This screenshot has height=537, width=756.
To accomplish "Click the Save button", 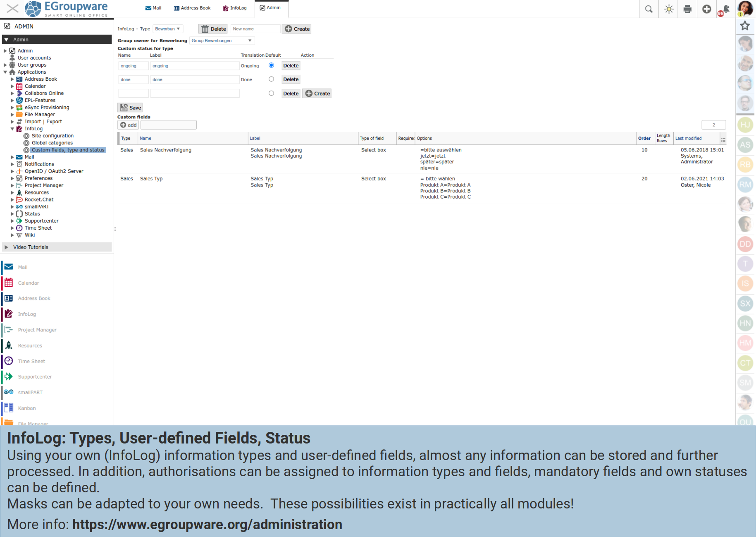I will (130, 108).
